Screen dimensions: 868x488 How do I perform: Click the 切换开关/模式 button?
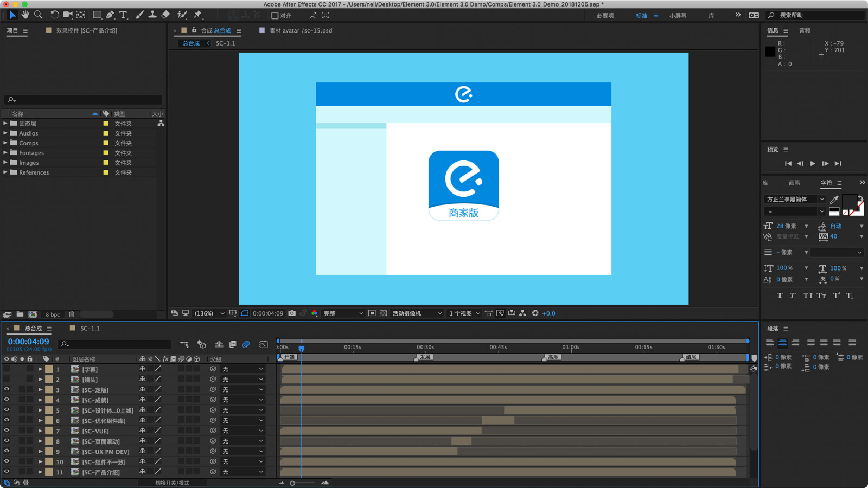(x=173, y=483)
